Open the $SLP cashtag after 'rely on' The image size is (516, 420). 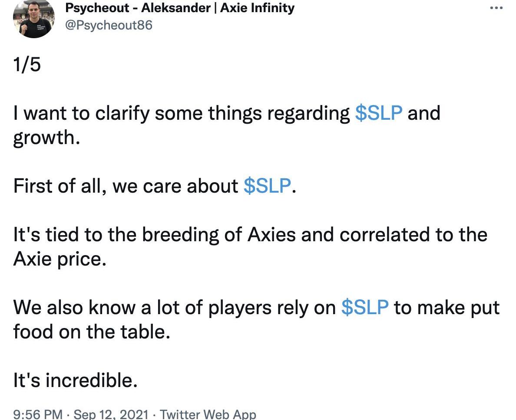(x=364, y=307)
